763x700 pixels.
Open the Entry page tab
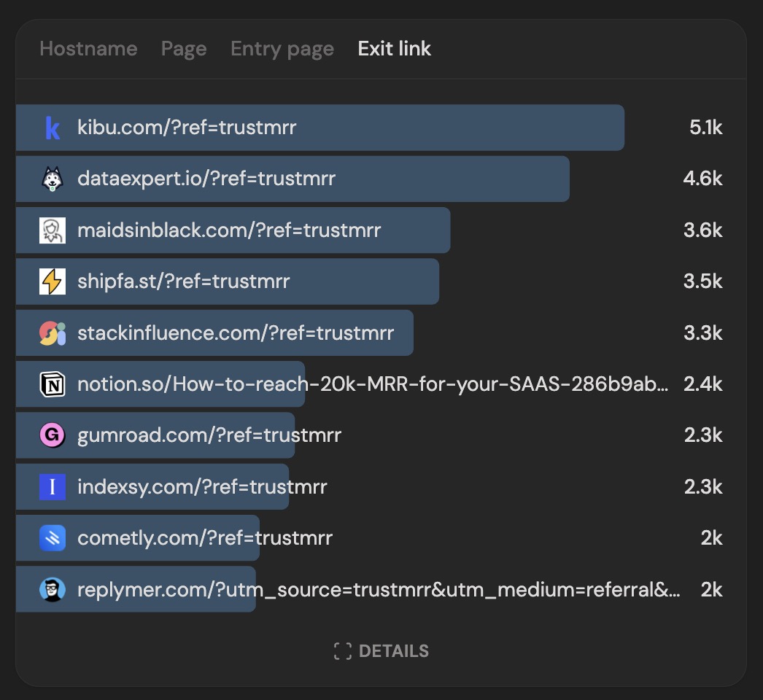[282, 49]
